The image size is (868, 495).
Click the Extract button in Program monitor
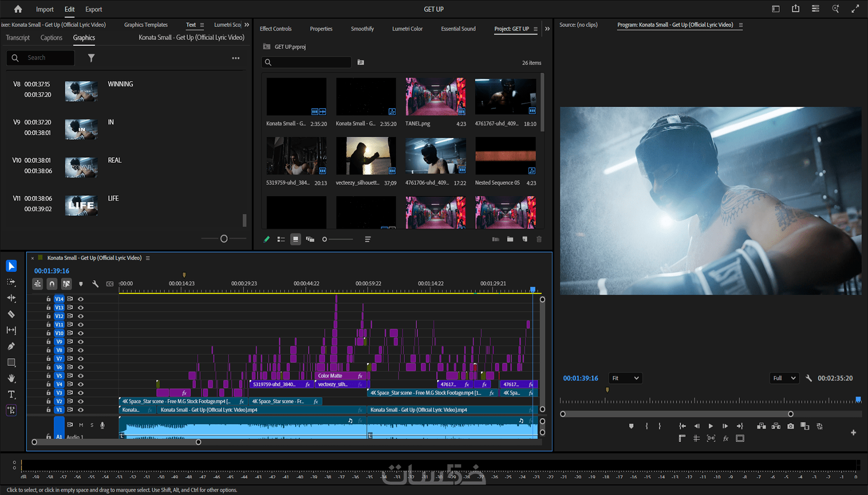[776, 426]
